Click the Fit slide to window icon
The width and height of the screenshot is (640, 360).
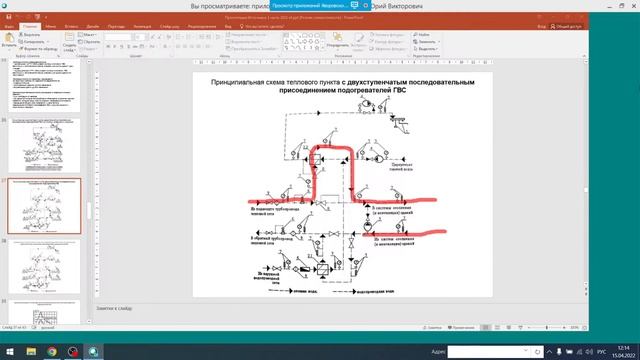point(584,327)
